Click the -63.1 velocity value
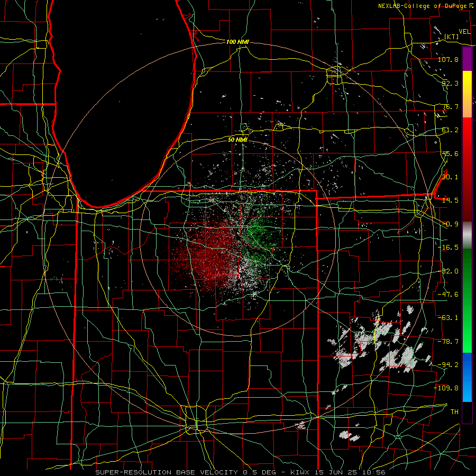The width and height of the screenshot is (476, 476). point(448,318)
